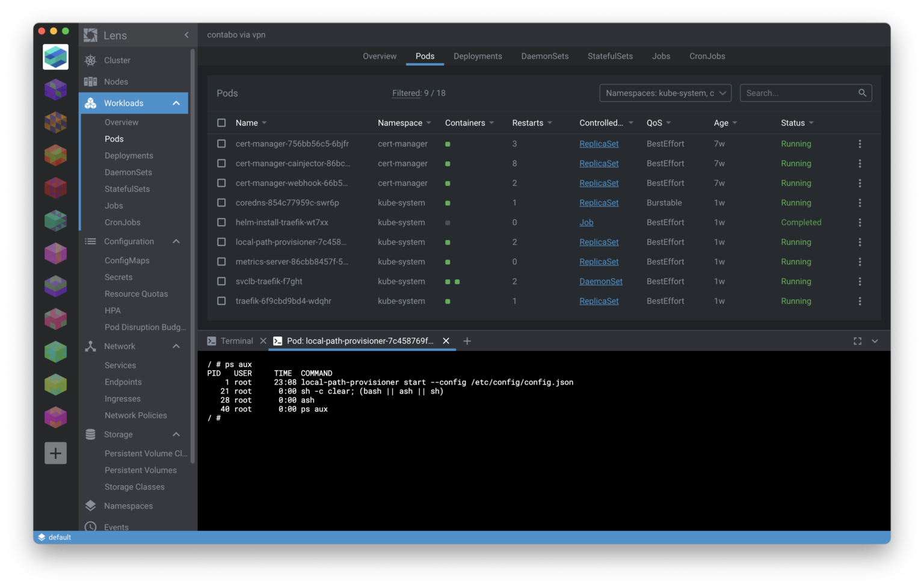Click the Events sidebar icon

(91, 527)
